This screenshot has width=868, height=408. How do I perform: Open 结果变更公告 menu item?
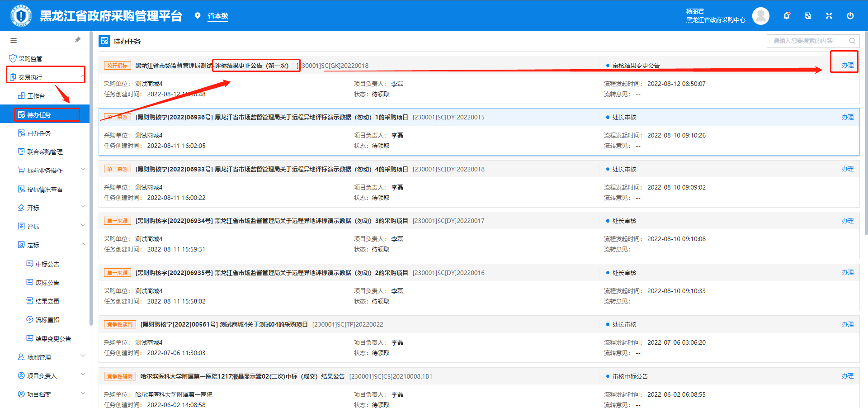(53, 338)
